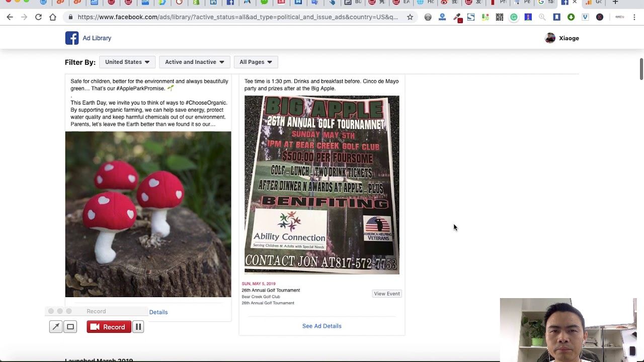Screen dimensions: 644x362
Task: Click the View Event button
Action: 387,294
